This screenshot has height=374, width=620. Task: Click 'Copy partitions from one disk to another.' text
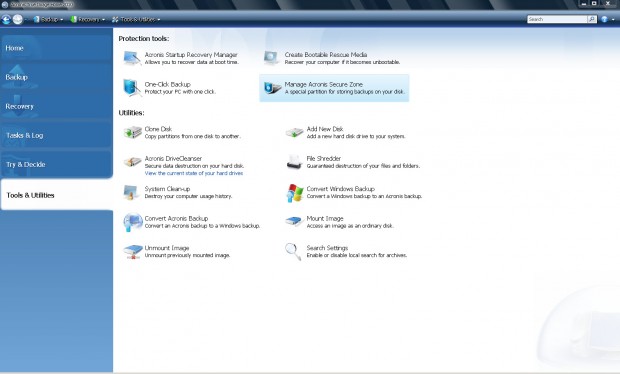pyautogui.click(x=193, y=136)
